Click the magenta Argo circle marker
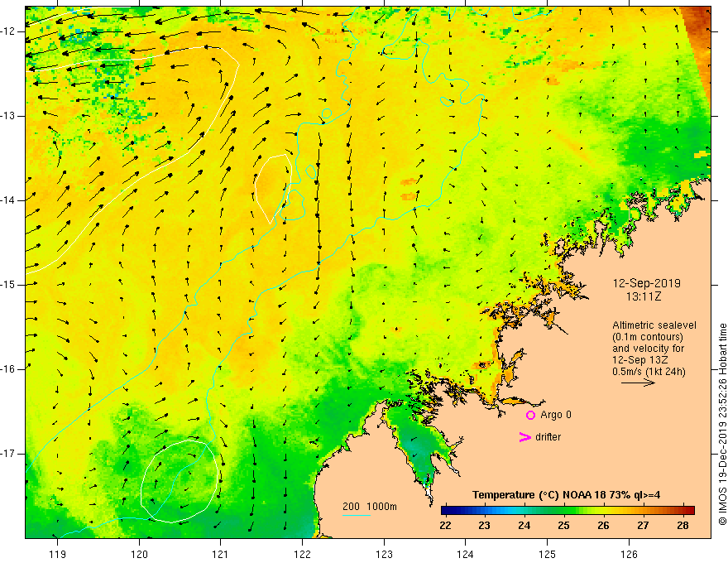Viewport: 728px width, 563px height. tap(530, 415)
